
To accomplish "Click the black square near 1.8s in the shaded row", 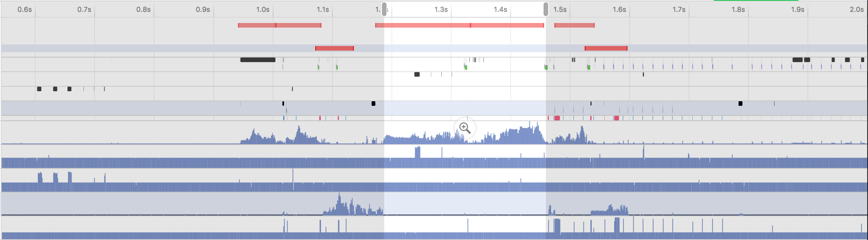I will (x=740, y=104).
